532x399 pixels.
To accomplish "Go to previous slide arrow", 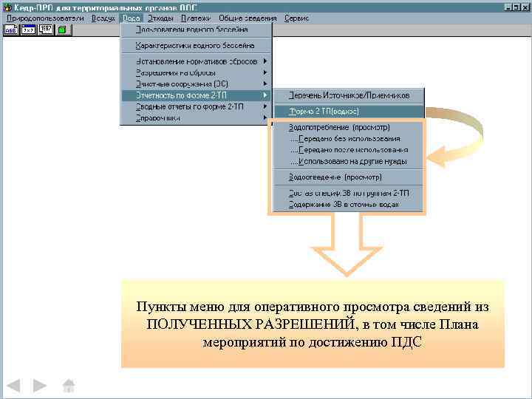I will coord(14,386).
